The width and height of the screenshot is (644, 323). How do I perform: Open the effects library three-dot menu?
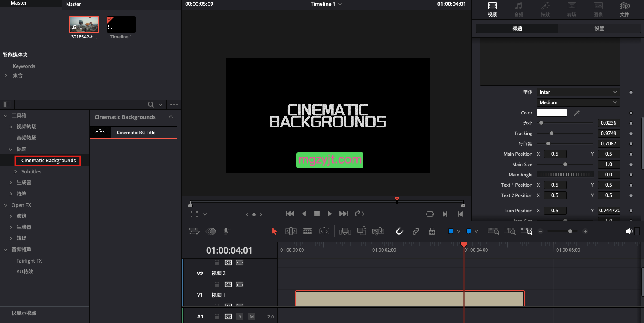[174, 105]
